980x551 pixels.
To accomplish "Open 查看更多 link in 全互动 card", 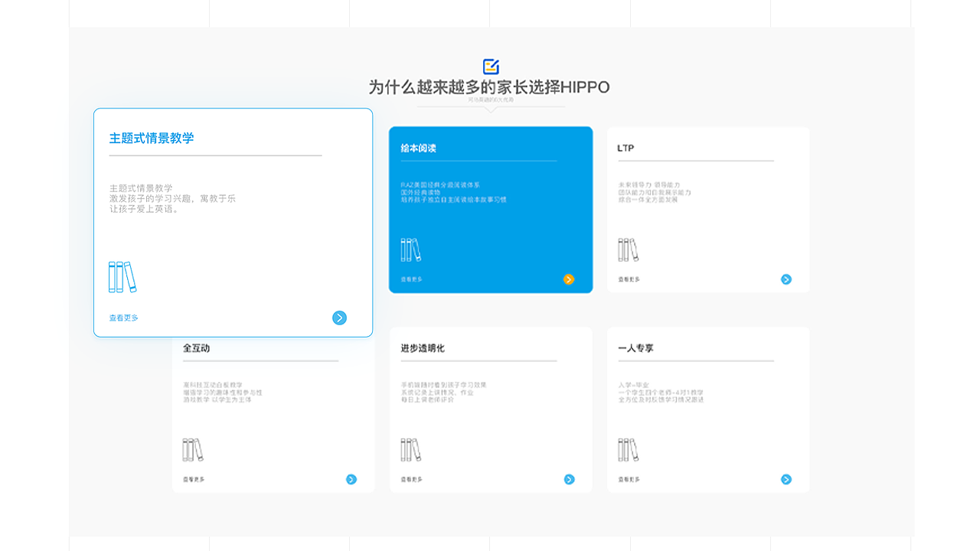I will (194, 479).
